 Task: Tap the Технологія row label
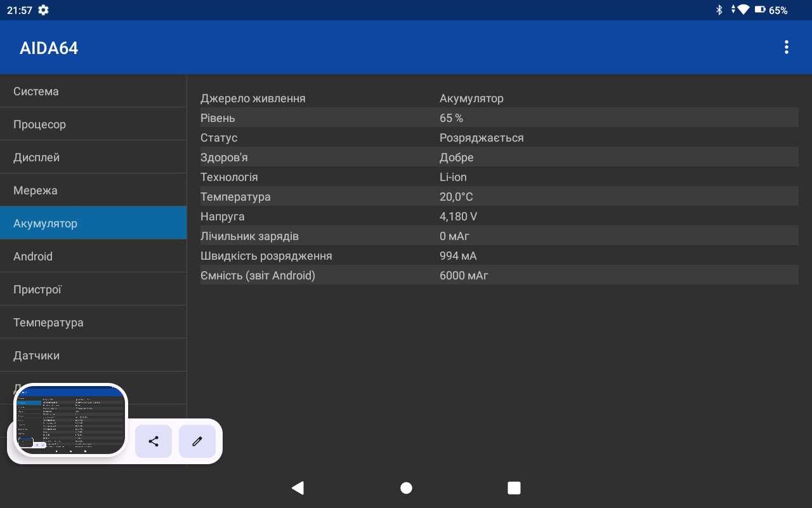(229, 177)
